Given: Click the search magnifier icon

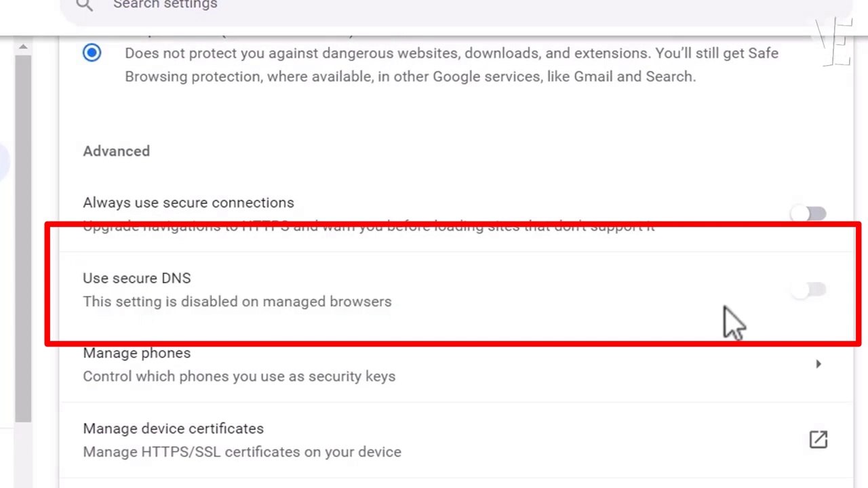Looking at the screenshot, I should [84, 5].
